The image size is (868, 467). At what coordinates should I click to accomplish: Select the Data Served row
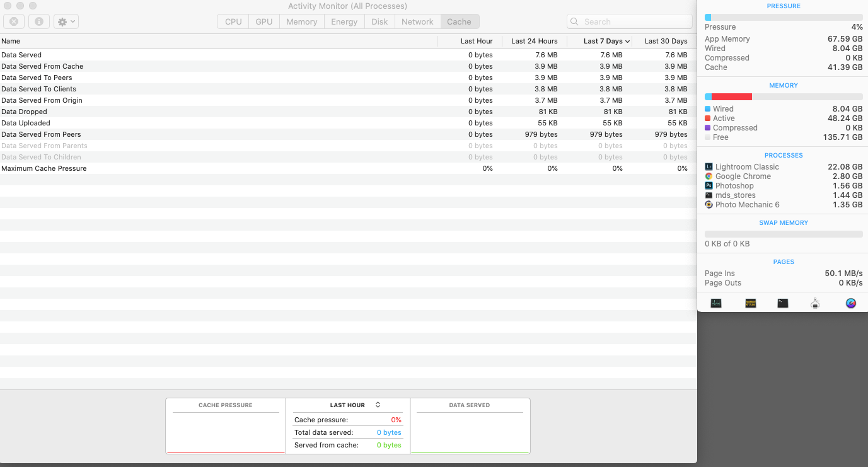pyautogui.click(x=348, y=55)
